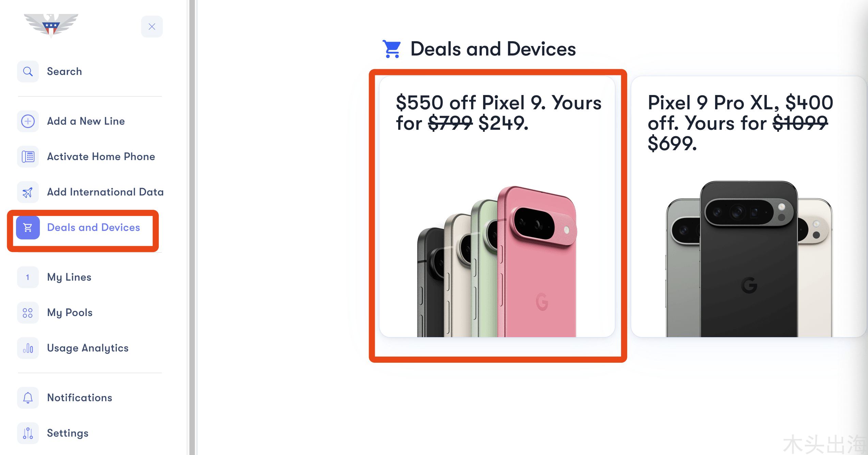Click the eagle shield logo
868x455 pixels.
[51, 26]
